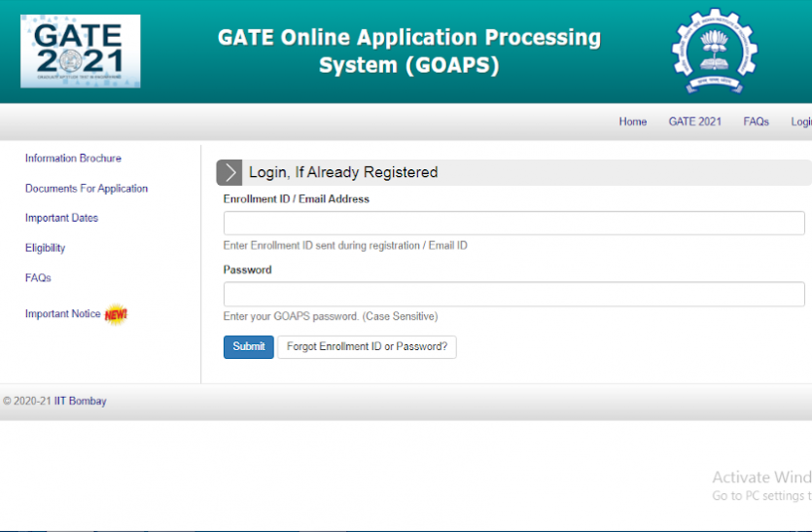Open GATE 2021 in the navigation bar
812x532 pixels.
695,122
